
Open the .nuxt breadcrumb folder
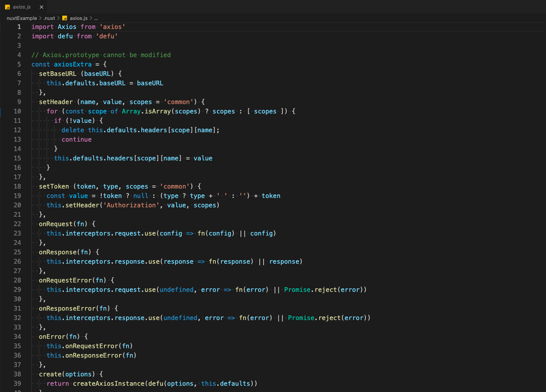click(49, 18)
